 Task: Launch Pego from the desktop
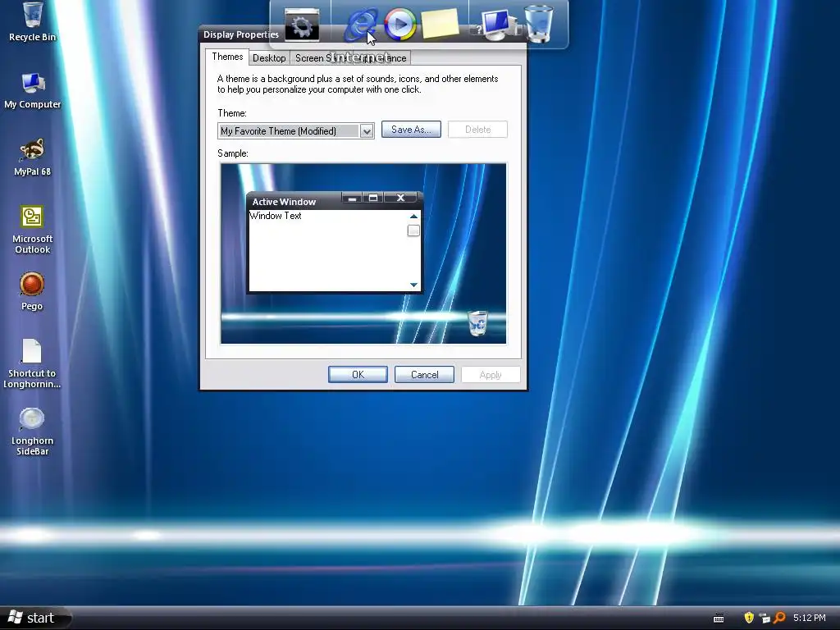[32, 291]
